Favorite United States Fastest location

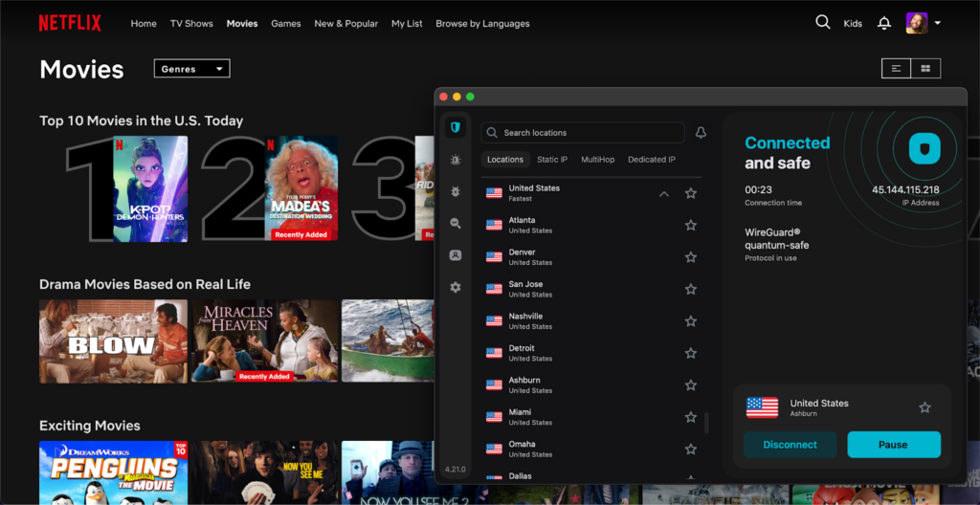tap(691, 193)
